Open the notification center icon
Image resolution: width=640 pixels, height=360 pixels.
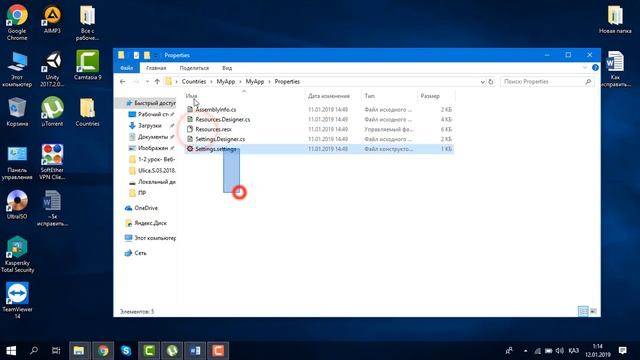622,351
